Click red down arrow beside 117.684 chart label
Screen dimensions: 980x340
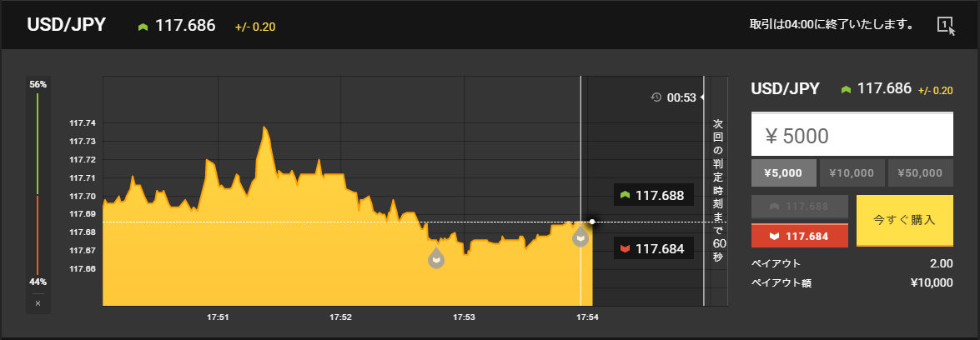[624, 248]
